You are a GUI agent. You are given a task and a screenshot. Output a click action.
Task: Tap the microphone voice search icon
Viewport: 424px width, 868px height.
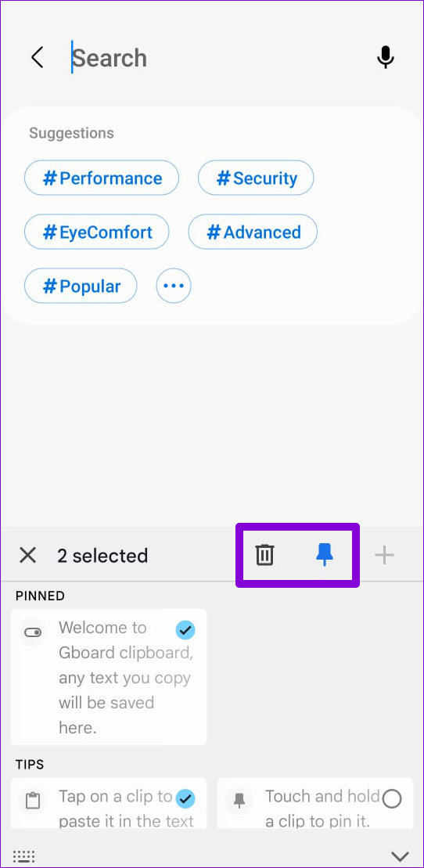385,57
